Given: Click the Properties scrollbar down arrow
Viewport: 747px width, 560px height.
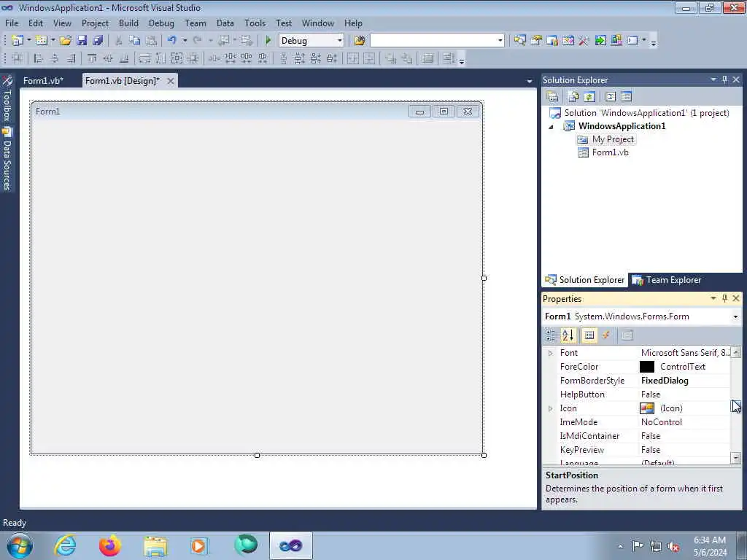Looking at the screenshot, I should pyautogui.click(x=735, y=458).
